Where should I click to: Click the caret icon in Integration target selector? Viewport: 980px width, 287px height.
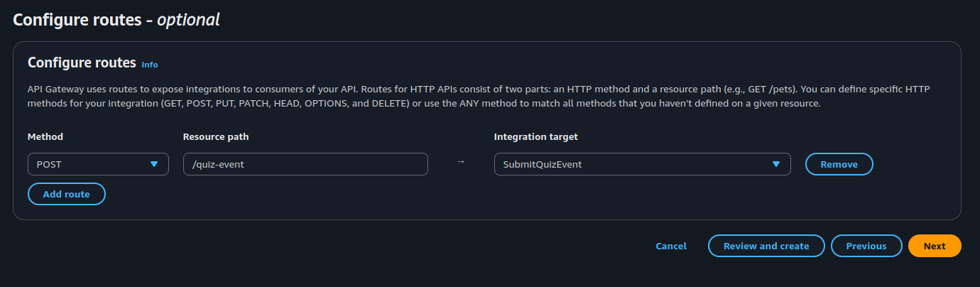point(776,164)
